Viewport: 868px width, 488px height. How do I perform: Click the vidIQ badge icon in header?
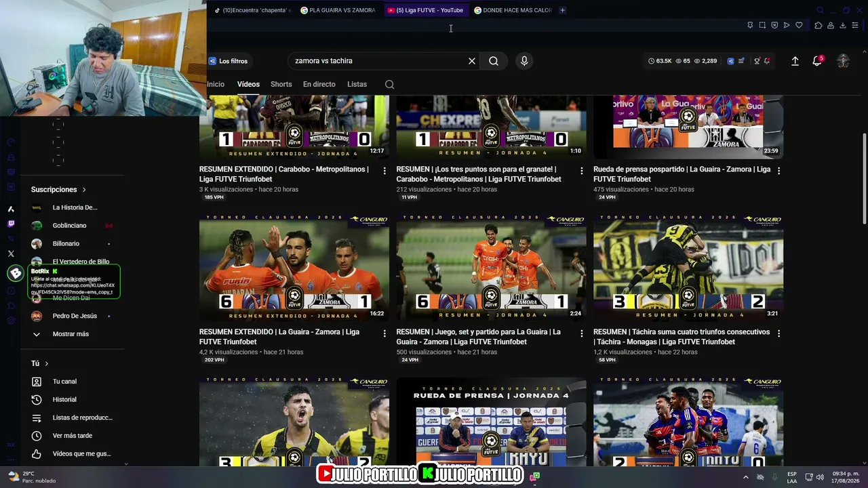[x=730, y=61]
